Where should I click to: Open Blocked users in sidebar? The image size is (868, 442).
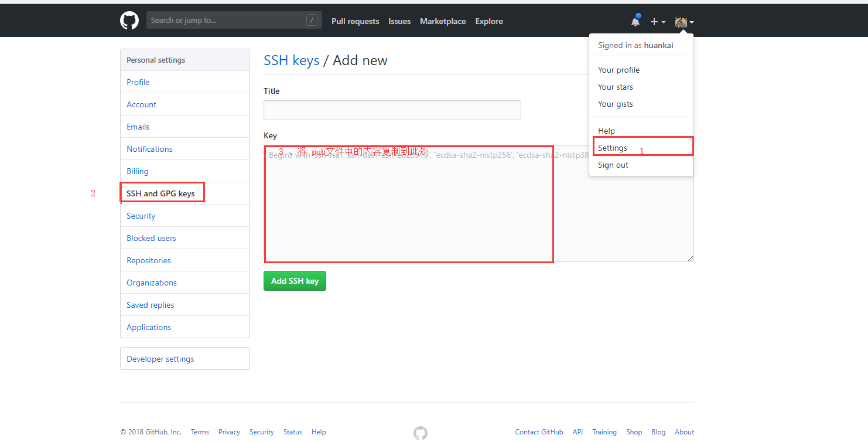click(x=184, y=238)
